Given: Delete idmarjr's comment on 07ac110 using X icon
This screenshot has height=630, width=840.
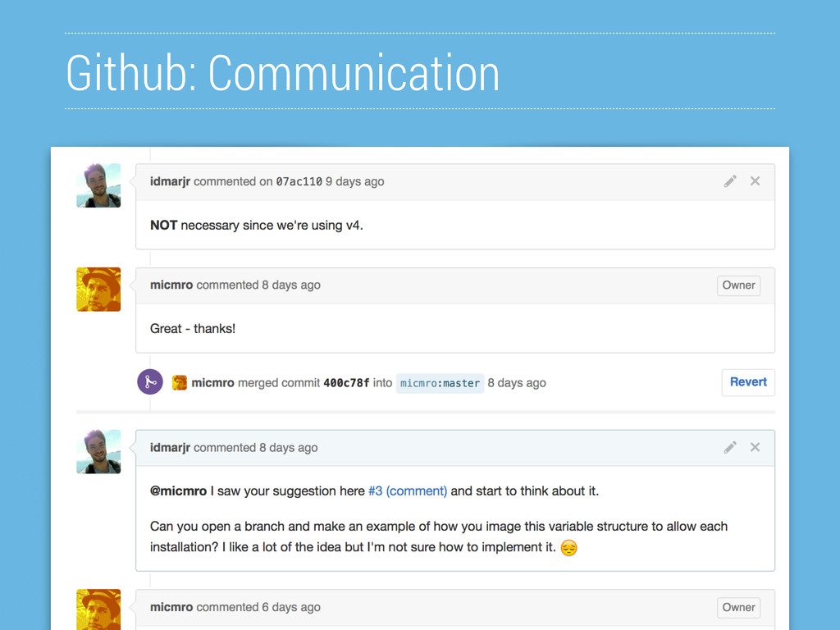Looking at the screenshot, I should tap(755, 181).
